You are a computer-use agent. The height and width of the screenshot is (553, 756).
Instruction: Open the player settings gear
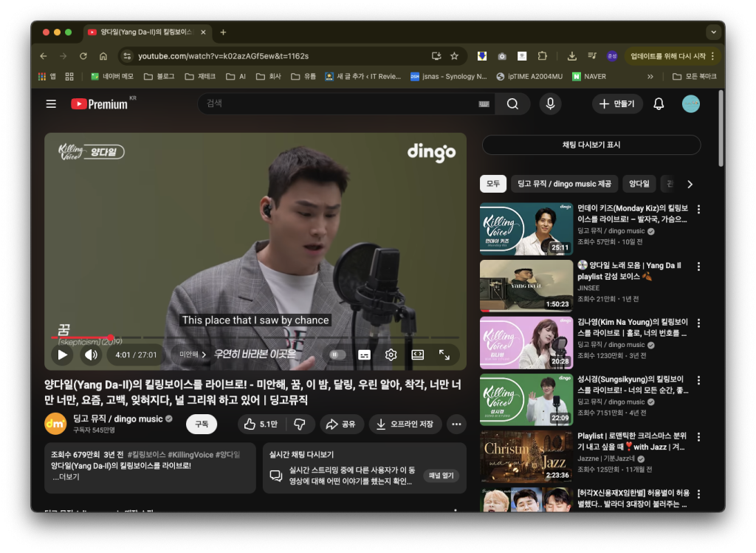391,355
